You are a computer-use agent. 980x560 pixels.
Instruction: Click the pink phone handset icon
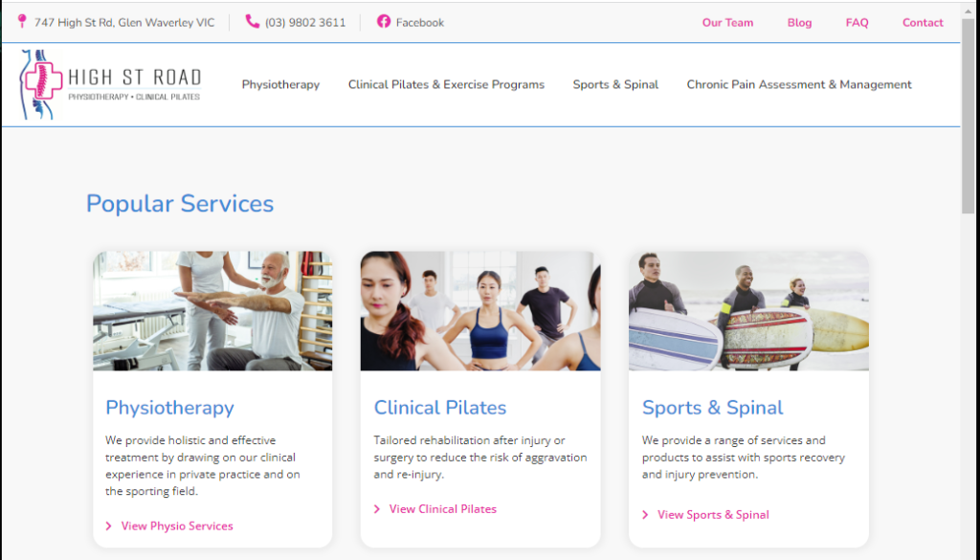(x=253, y=22)
